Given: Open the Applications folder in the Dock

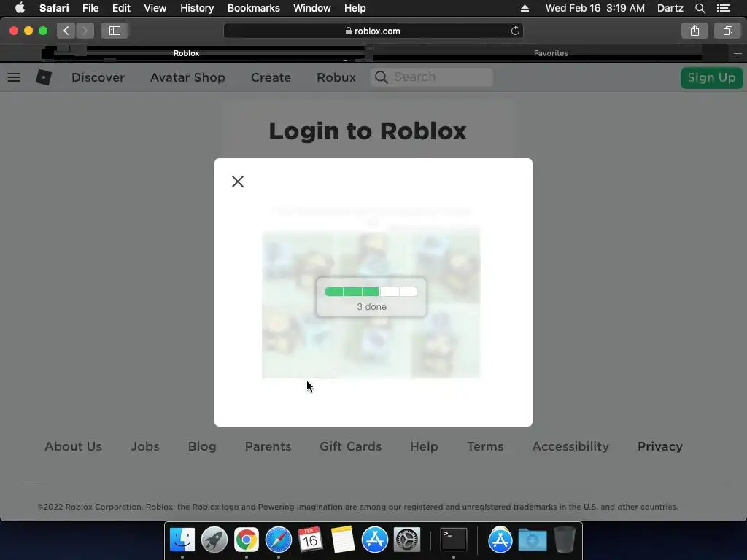Looking at the screenshot, I should tap(500, 540).
